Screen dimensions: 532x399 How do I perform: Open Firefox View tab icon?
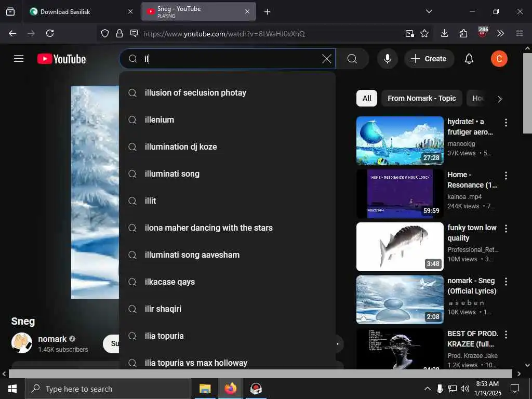10,12
